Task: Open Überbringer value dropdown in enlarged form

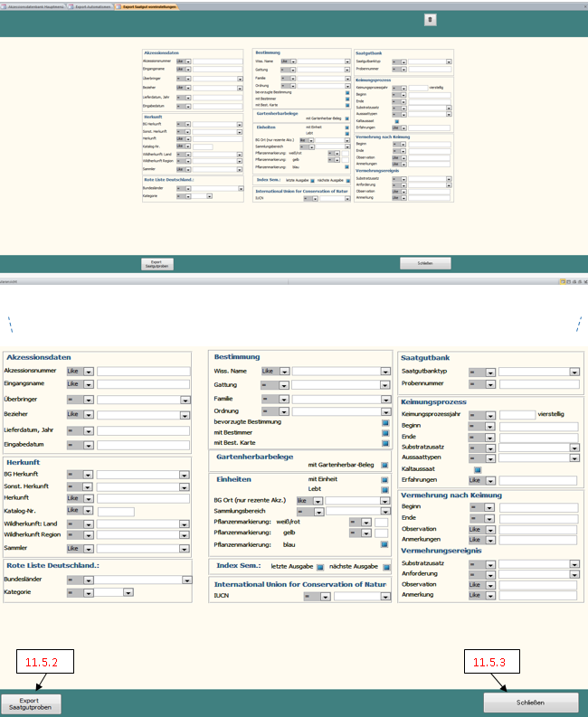Action: [x=185, y=399]
